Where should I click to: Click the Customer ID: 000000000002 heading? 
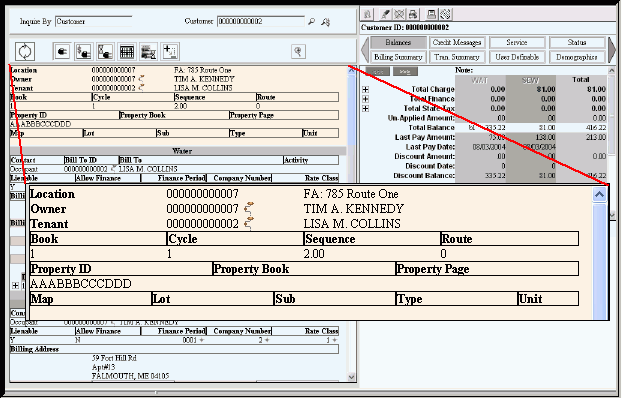[x=405, y=27]
